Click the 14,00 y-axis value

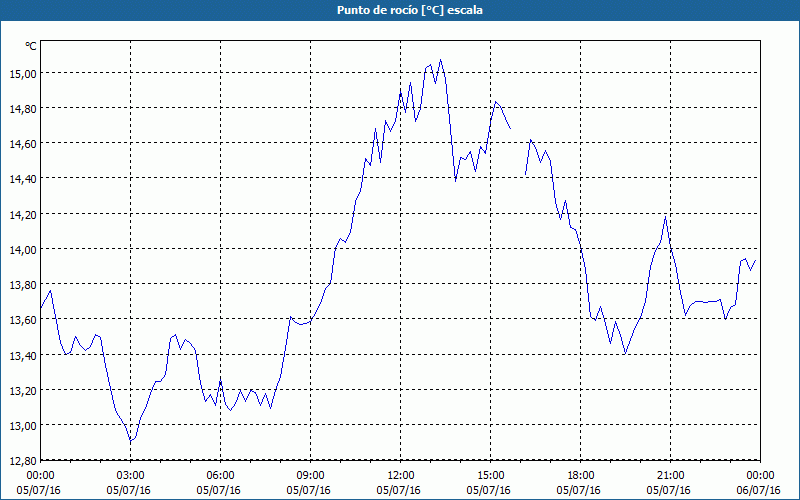pos(23,249)
